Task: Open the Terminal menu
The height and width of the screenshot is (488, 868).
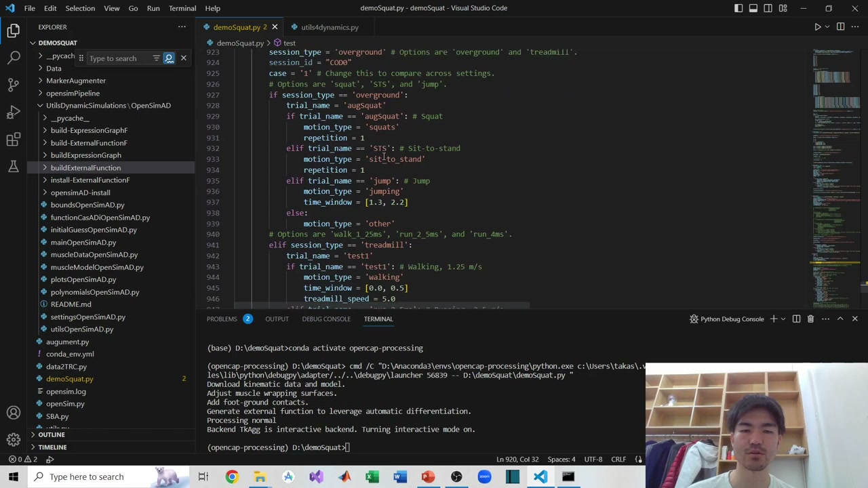Action: click(x=182, y=8)
